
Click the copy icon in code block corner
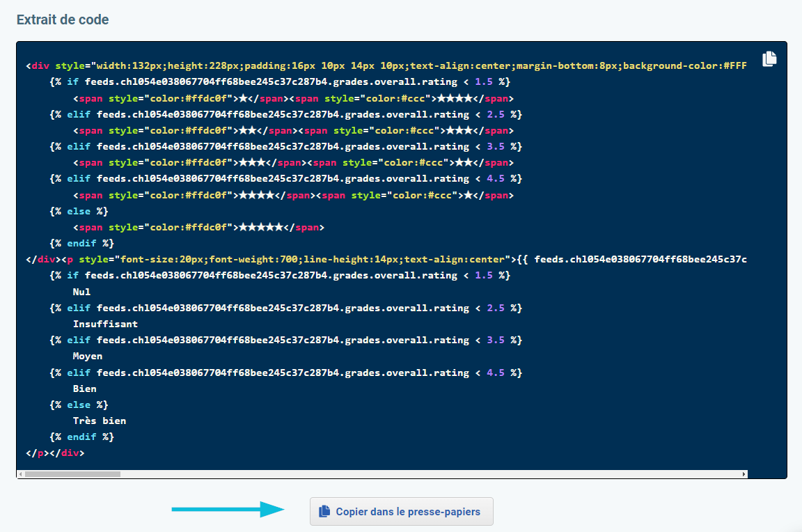point(769,58)
